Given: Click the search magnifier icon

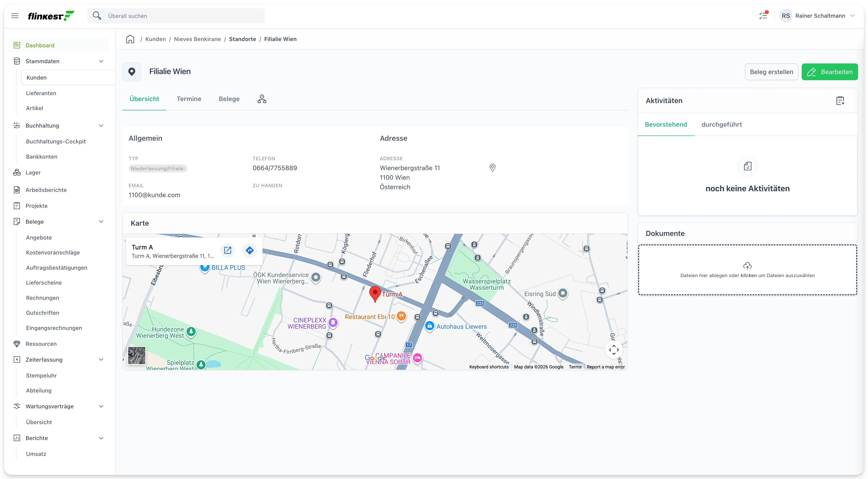Looking at the screenshot, I should (97, 15).
